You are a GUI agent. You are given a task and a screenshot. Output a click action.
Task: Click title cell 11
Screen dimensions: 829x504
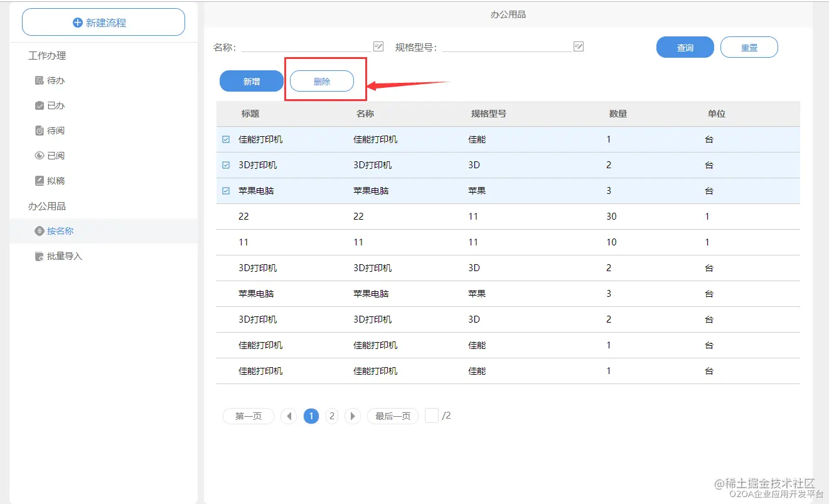click(x=243, y=242)
